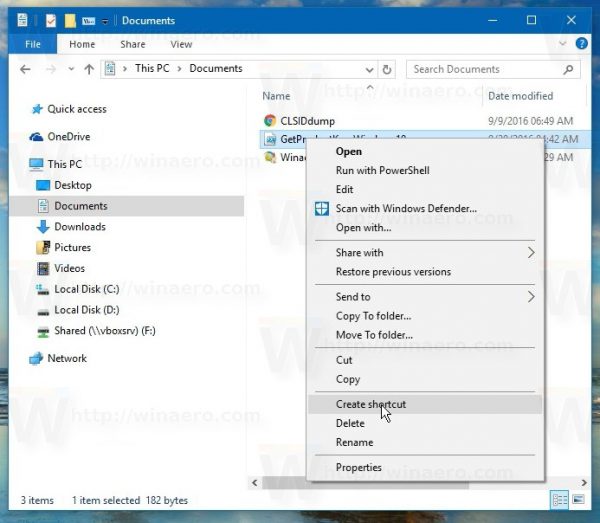Select the CLSIDdump file
Screen dimensions: 600x523
click(x=308, y=121)
